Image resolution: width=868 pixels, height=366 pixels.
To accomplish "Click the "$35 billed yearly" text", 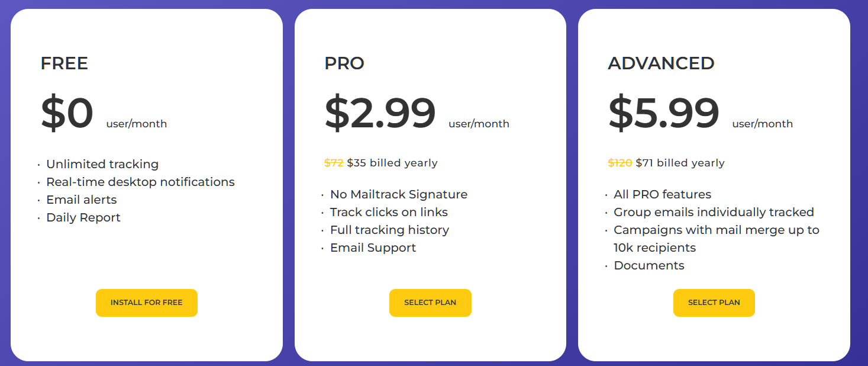I will point(392,163).
